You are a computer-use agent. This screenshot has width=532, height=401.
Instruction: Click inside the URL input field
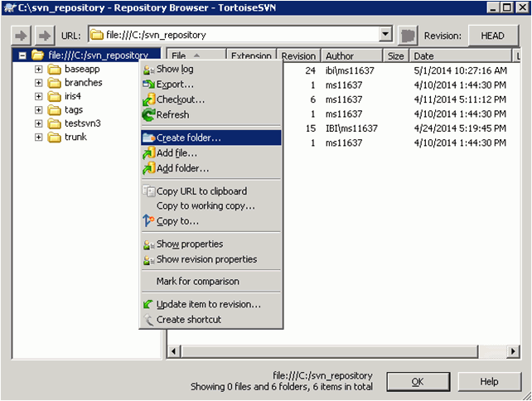(240, 35)
